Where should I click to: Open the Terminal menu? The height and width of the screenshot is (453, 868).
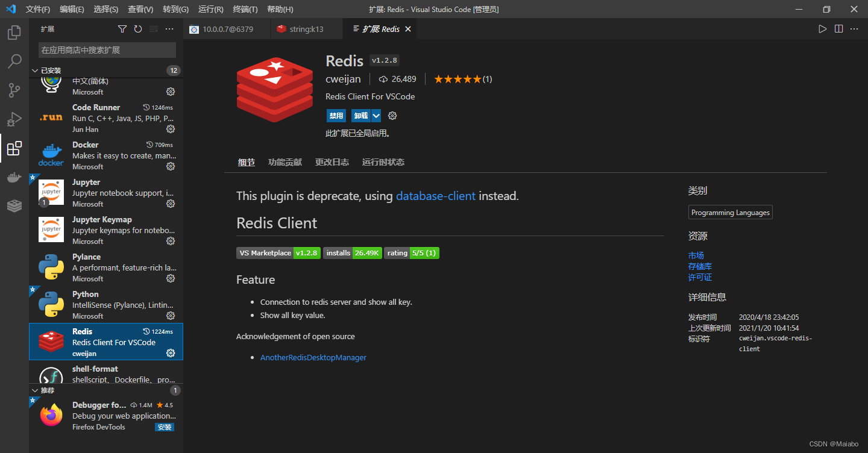[x=245, y=9]
